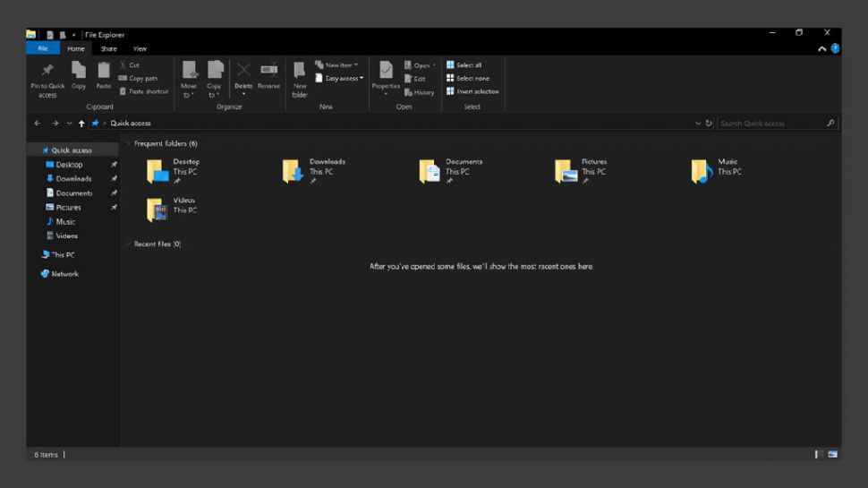Open the ribbon Help question mark
868x488 pixels.
836,48
